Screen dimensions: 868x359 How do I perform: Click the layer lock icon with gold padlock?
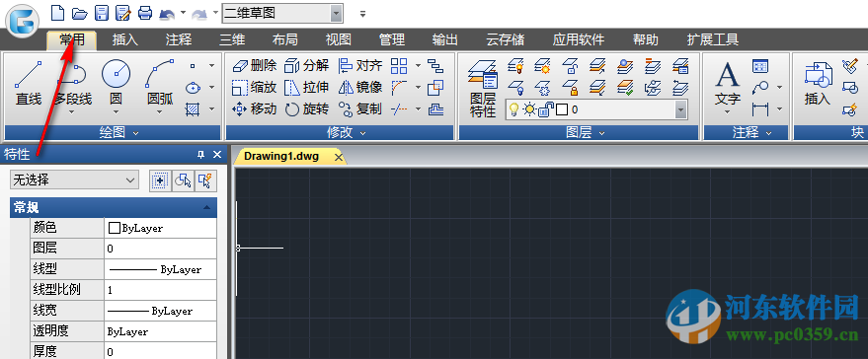tap(570, 88)
